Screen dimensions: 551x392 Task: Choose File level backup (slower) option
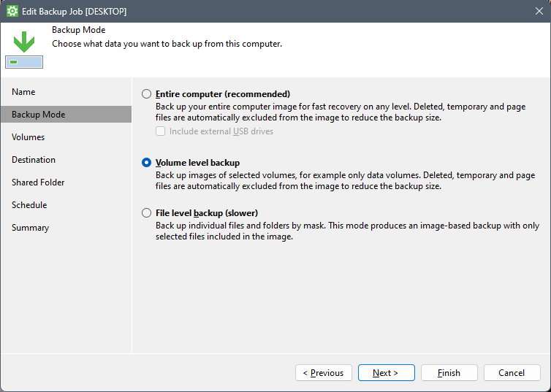point(147,213)
